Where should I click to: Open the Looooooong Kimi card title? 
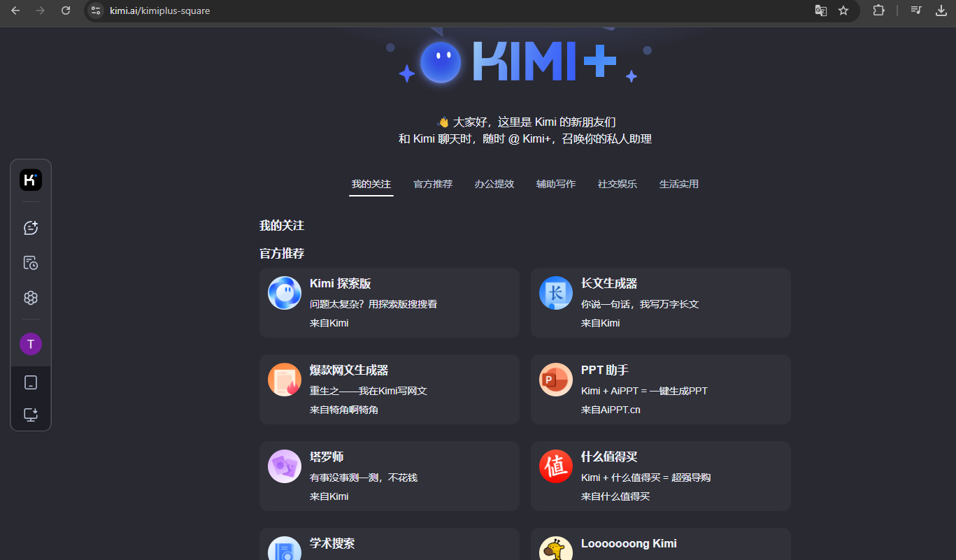629,543
